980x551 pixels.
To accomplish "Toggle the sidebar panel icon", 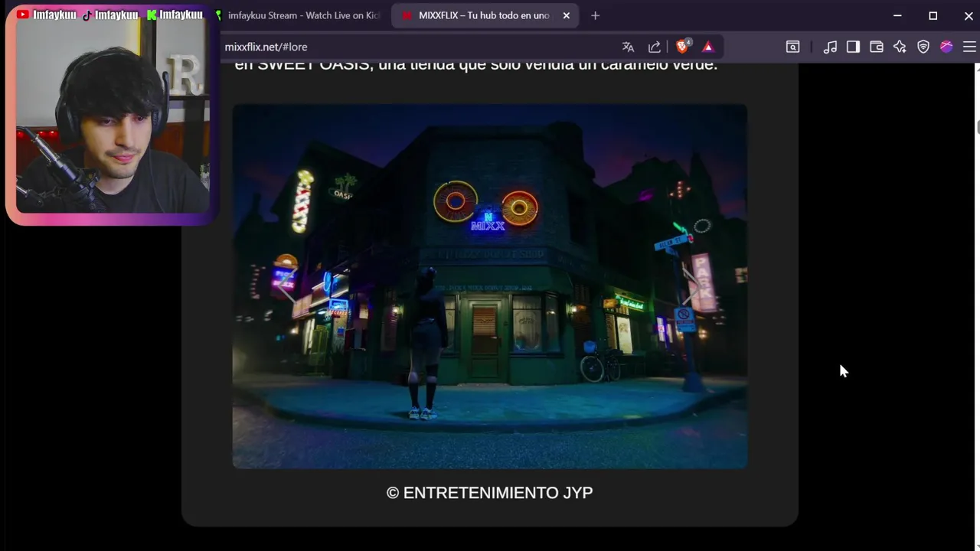I will (853, 47).
